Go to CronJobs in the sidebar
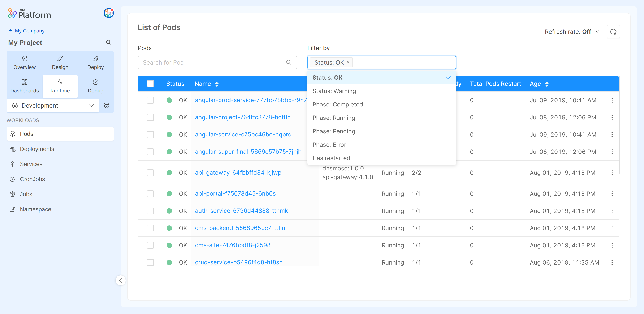Viewport: 644px width, 314px height. (x=32, y=179)
